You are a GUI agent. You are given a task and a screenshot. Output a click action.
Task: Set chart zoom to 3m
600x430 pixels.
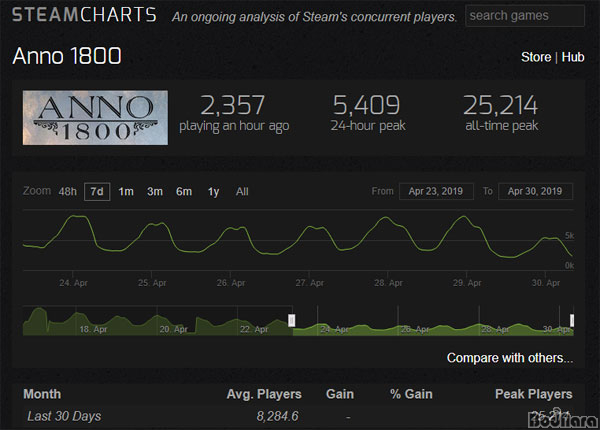coord(155,191)
